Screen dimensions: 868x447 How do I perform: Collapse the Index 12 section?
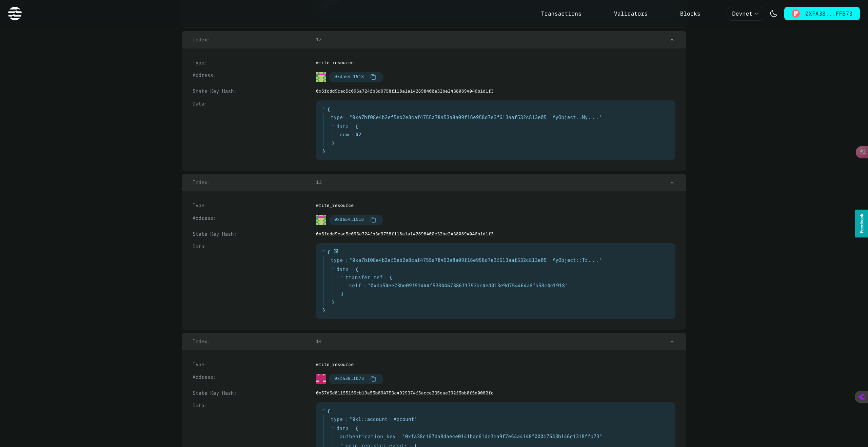pos(672,40)
